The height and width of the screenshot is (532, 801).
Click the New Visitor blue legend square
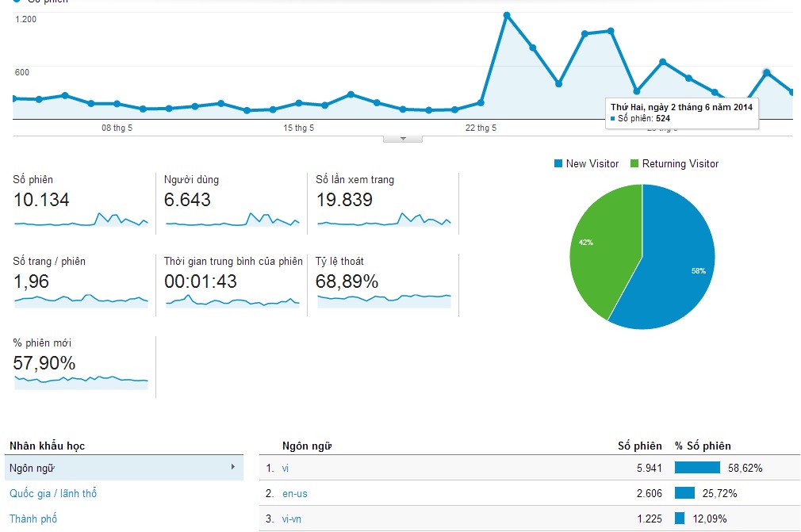pos(558,164)
